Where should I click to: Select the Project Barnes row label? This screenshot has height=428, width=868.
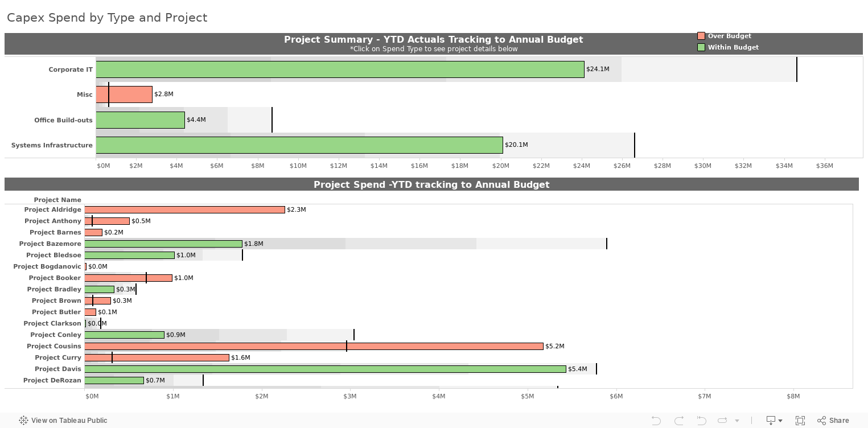55,232
